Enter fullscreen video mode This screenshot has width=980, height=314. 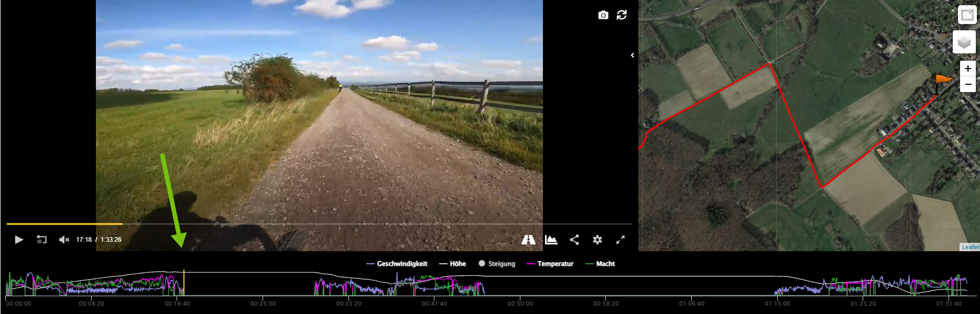pyautogui.click(x=620, y=240)
